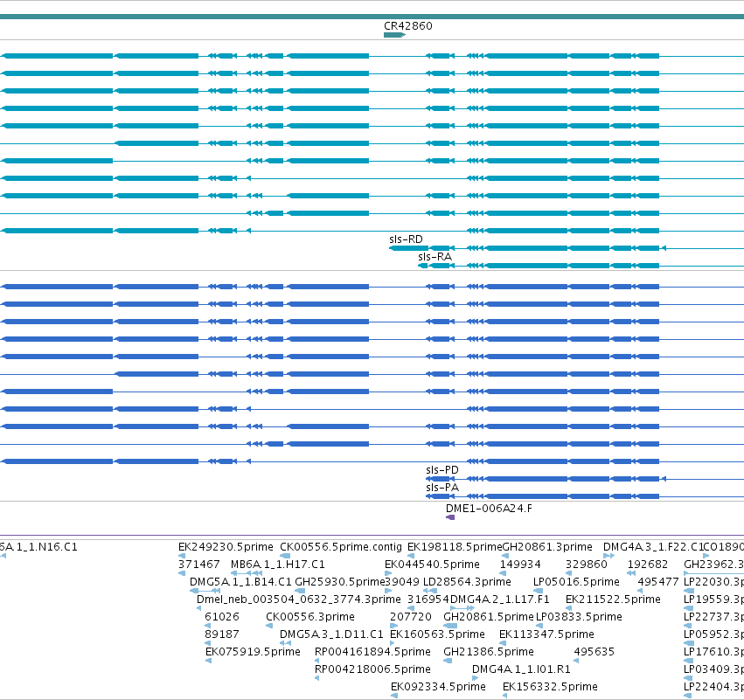The width and height of the screenshot is (744, 700).
Task: Click the 149934 EST label
Action: pyautogui.click(x=520, y=565)
